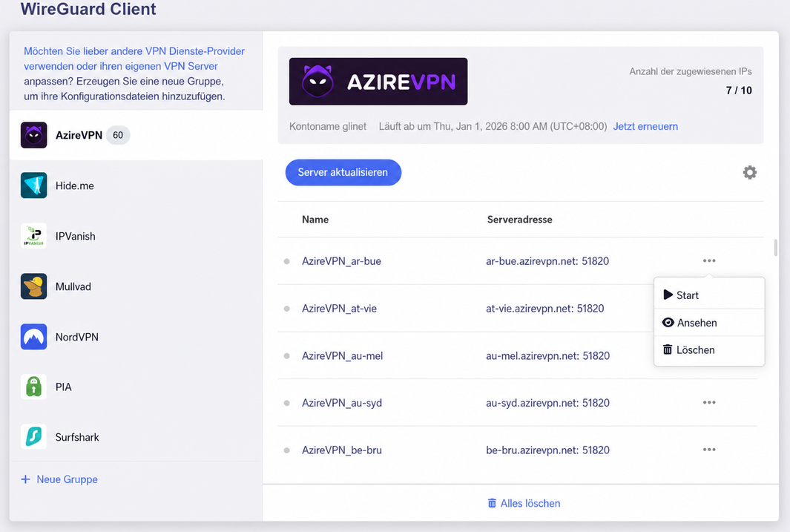Open the Hide.me group
This screenshot has width=790, height=532.
click(136, 185)
